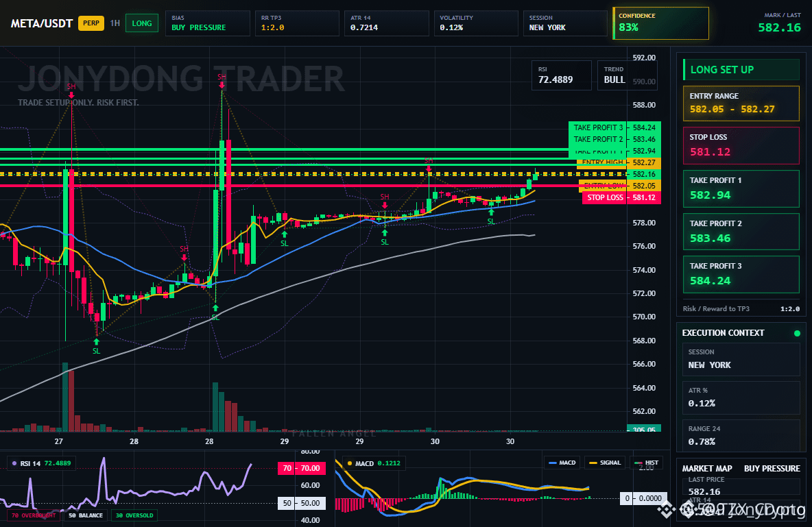Screen dimensions: 812x527
Task: Click the SESSION card in the top bar
Action: pyautogui.click(x=565, y=23)
